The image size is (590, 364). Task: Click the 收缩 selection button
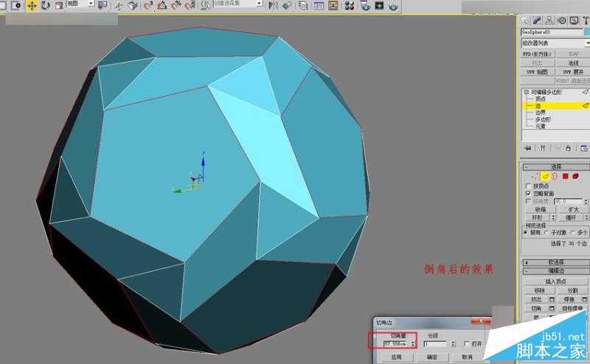(x=541, y=209)
